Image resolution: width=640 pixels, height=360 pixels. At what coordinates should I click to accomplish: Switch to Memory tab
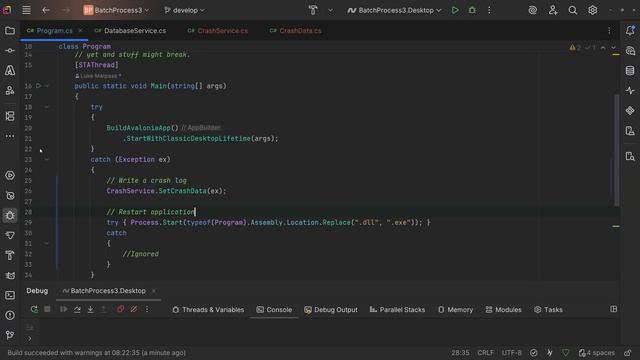pos(456,310)
